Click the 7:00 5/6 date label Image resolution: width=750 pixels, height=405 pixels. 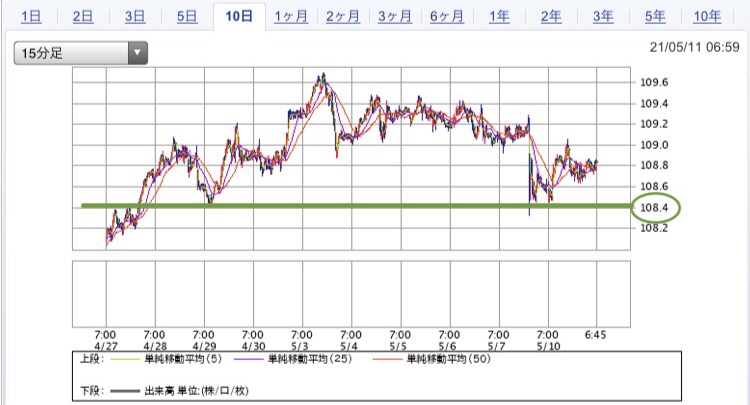(449, 340)
